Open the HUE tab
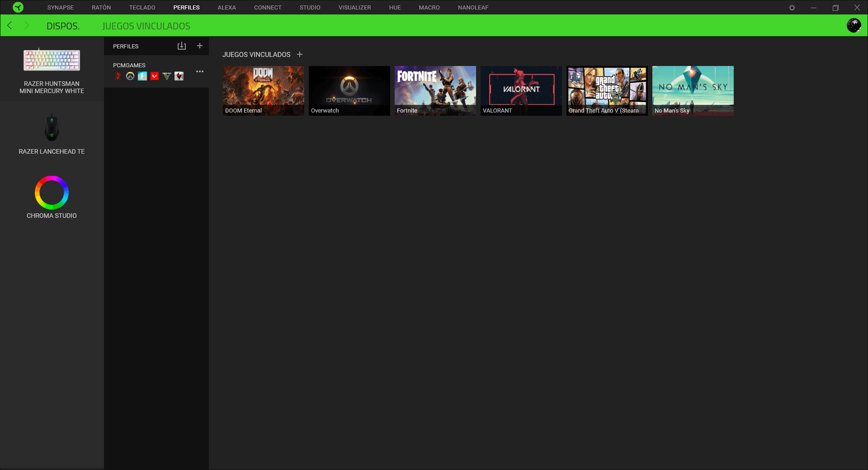Viewport: 868px width, 470px height. (x=395, y=8)
